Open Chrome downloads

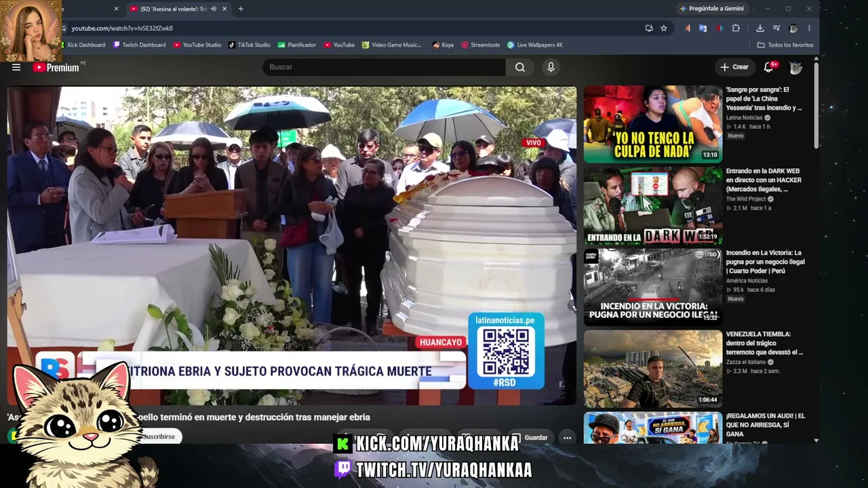click(x=760, y=28)
